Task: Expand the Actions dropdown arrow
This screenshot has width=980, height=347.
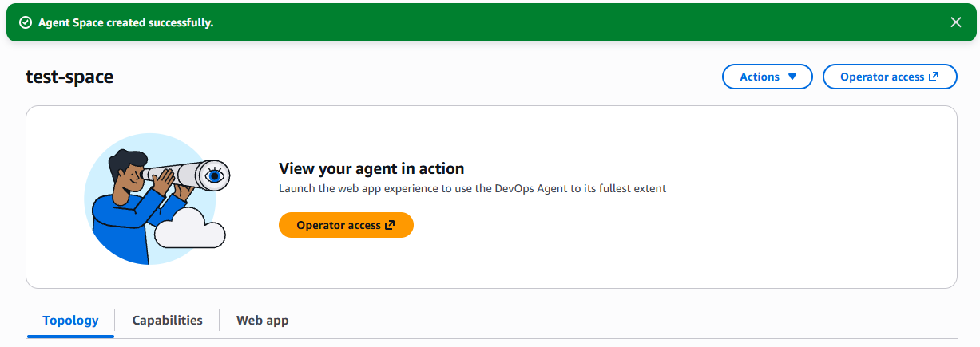Action: 792,77
